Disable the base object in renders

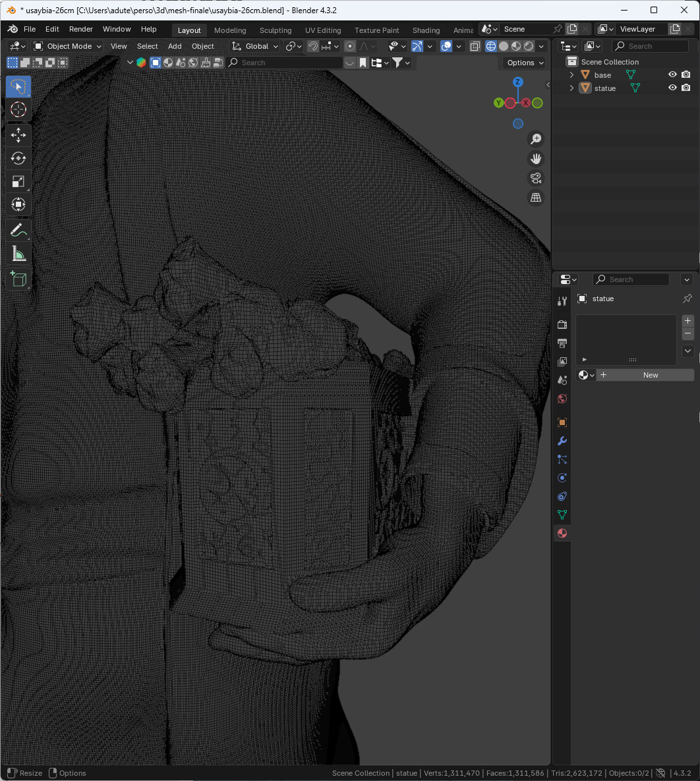pyautogui.click(x=686, y=74)
